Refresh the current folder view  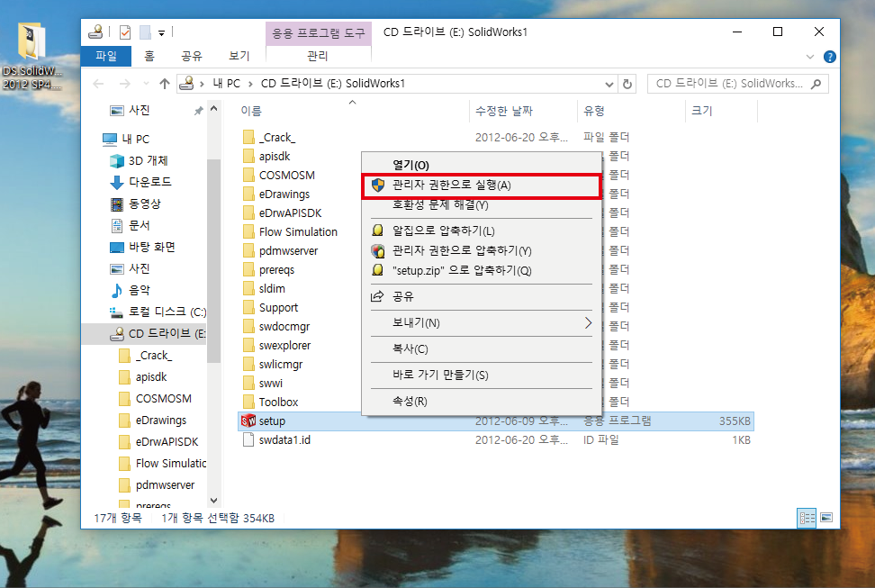pos(627,84)
